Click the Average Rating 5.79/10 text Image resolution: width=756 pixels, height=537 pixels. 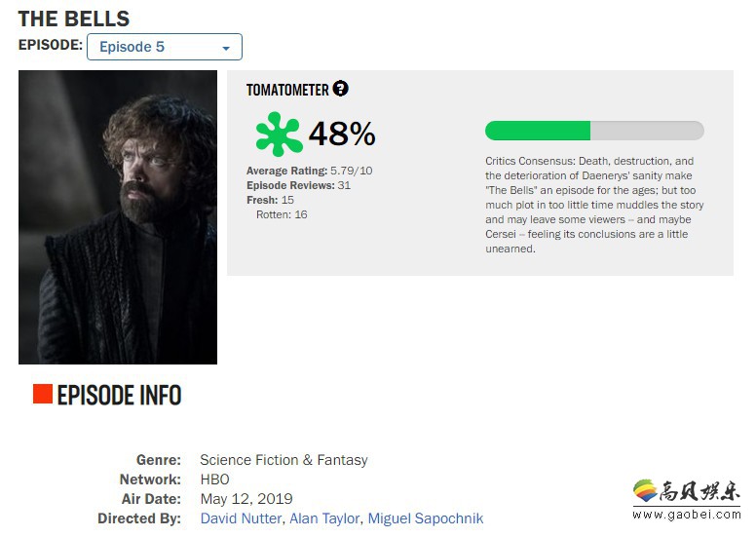309,171
